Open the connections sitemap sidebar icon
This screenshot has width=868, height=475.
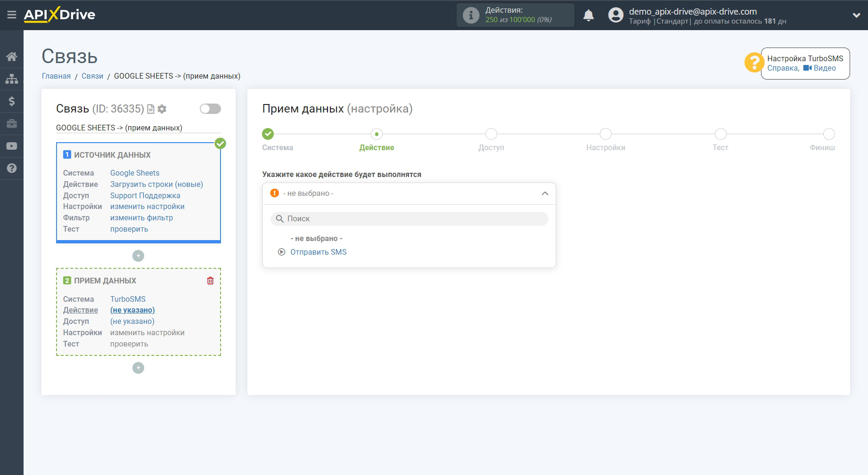(12, 79)
